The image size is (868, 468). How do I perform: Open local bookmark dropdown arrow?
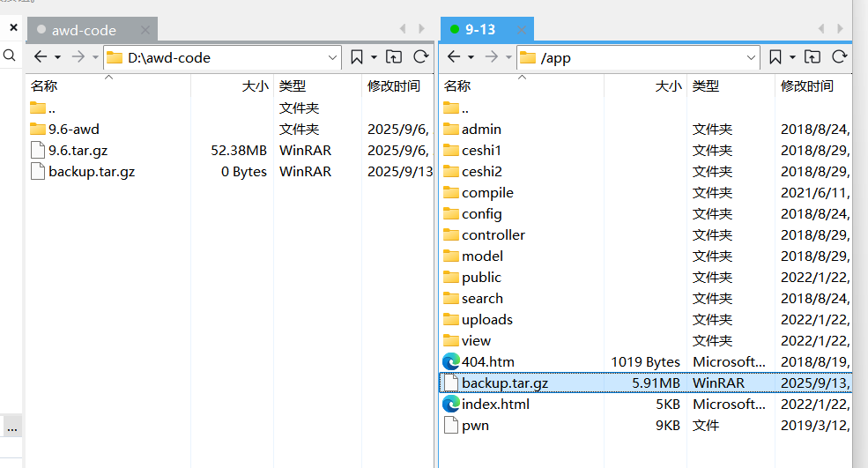coord(374,57)
